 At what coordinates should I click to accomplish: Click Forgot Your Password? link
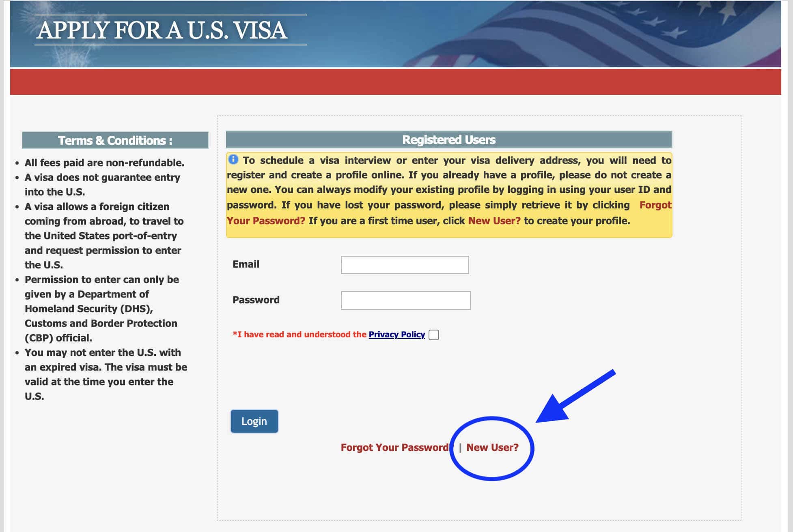(396, 447)
